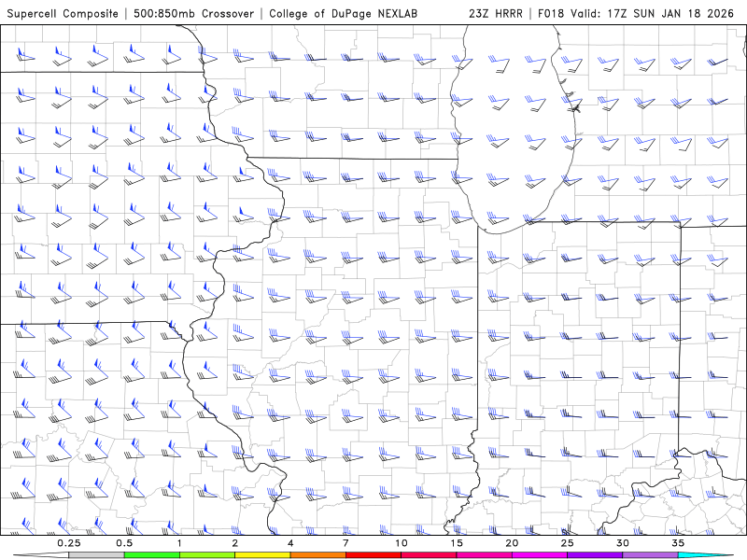Pick the purple segment between 25 and 30
Screen dimensions: 747x560
tap(595, 555)
